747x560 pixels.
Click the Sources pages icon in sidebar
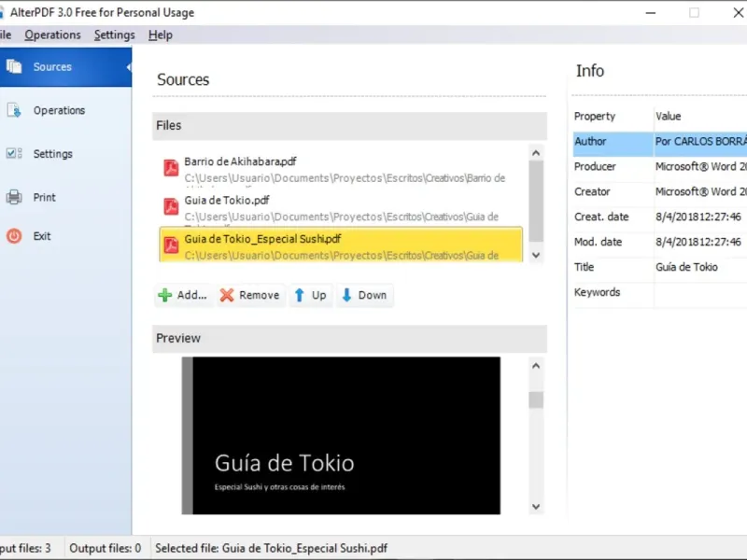pyautogui.click(x=14, y=66)
